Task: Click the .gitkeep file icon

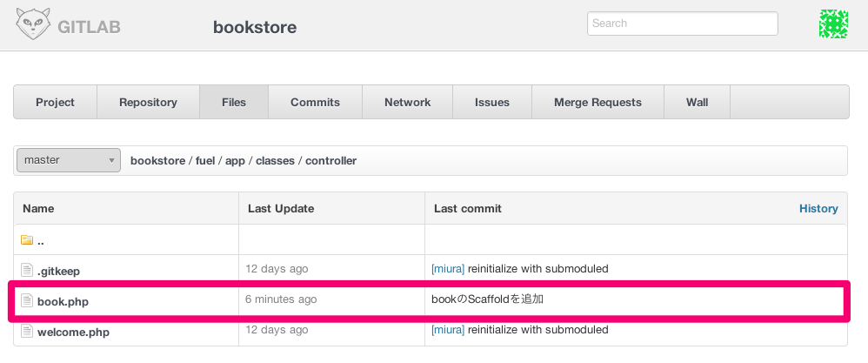Action: pos(27,270)
